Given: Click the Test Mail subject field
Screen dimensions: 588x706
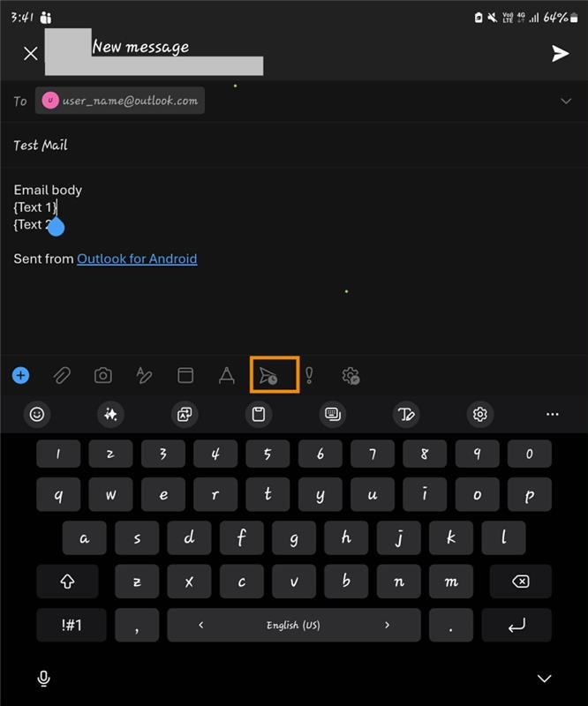Looking at the screenshot, I should (x=294, y=146).
